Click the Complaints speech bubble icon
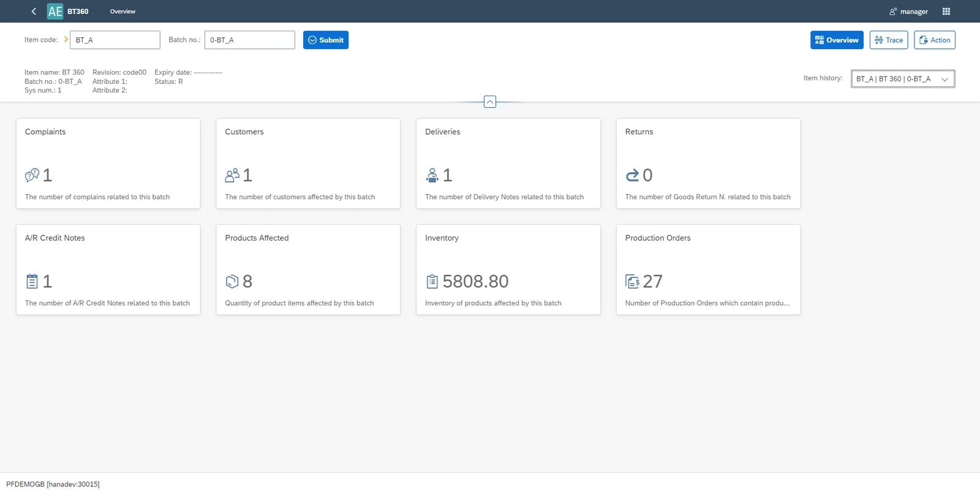This screenshot has width=980, height=495. point(32,175)
